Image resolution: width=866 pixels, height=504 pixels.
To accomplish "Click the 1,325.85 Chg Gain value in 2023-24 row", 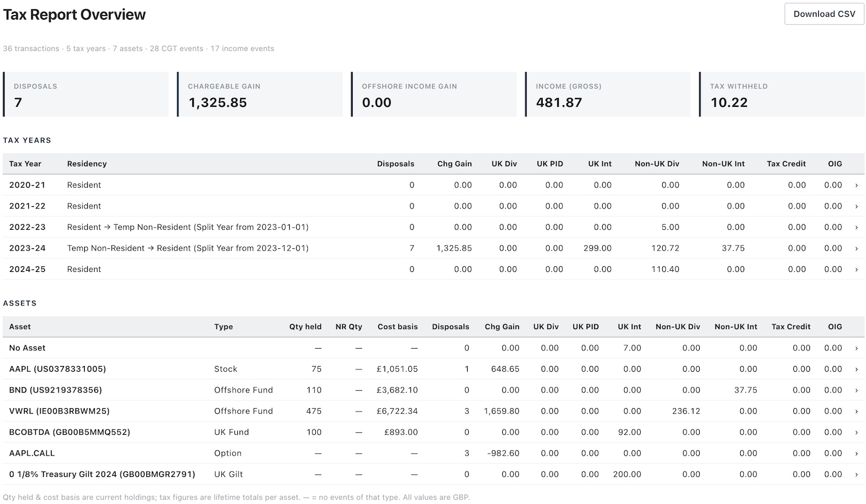I will (x=454, y=248).
